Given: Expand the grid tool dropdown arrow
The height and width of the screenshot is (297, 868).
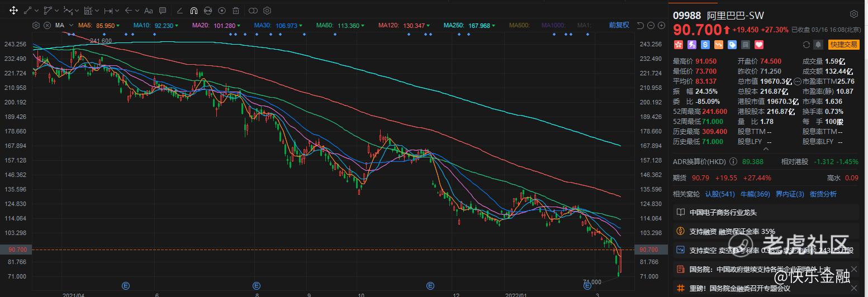Looking at the screenshot, I should point(97,10).
